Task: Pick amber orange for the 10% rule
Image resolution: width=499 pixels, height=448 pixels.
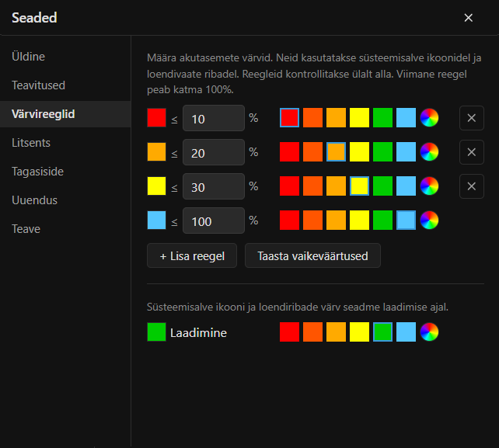Action: click(x=336, y=118)
